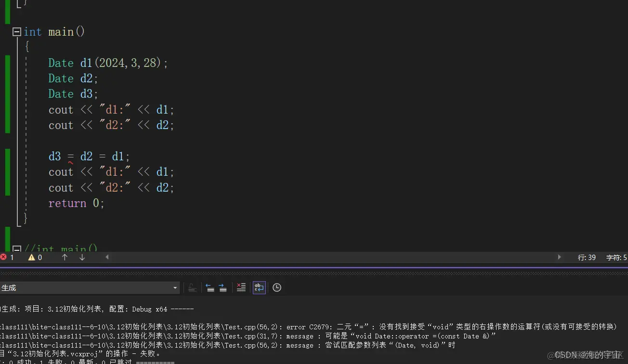
Task: Click the Date d3; declaration
Action: pyautogui.click(x=73, y=94)
